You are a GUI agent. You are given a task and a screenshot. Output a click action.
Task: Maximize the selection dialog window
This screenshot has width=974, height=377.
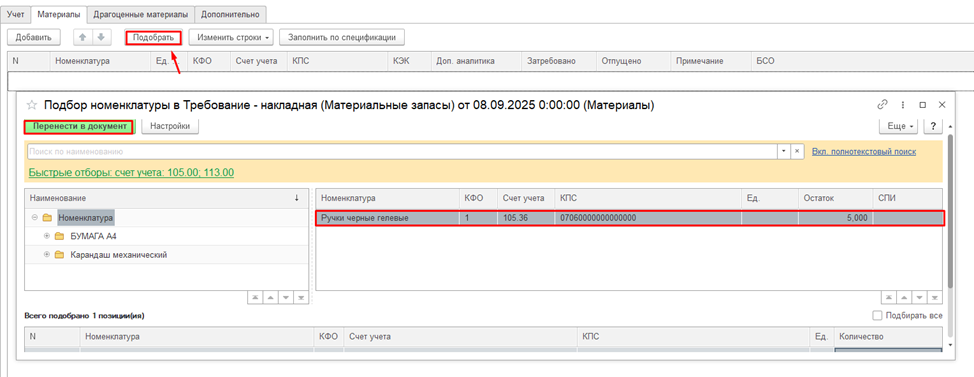pos(922,105)
